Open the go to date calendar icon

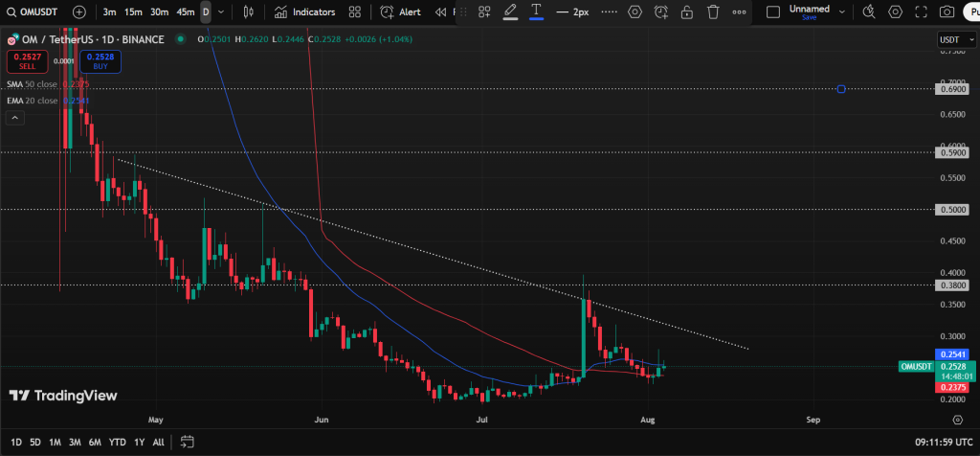click(x=187, y=442)
